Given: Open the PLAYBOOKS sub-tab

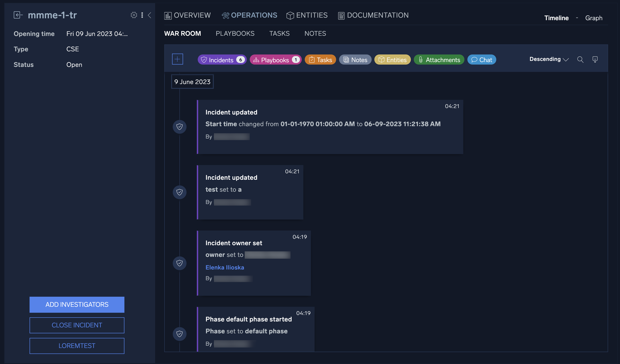Looking at the screenshot, I should pos(235,34).
